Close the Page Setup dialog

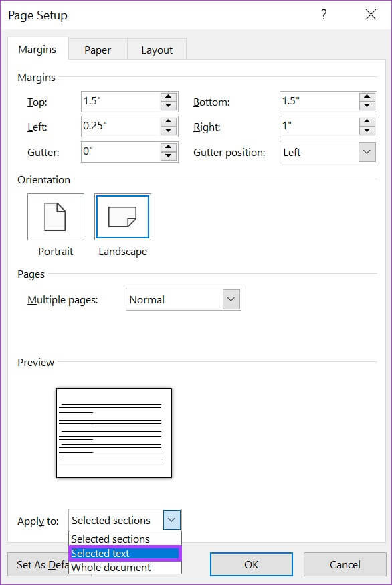click(371, 15)
